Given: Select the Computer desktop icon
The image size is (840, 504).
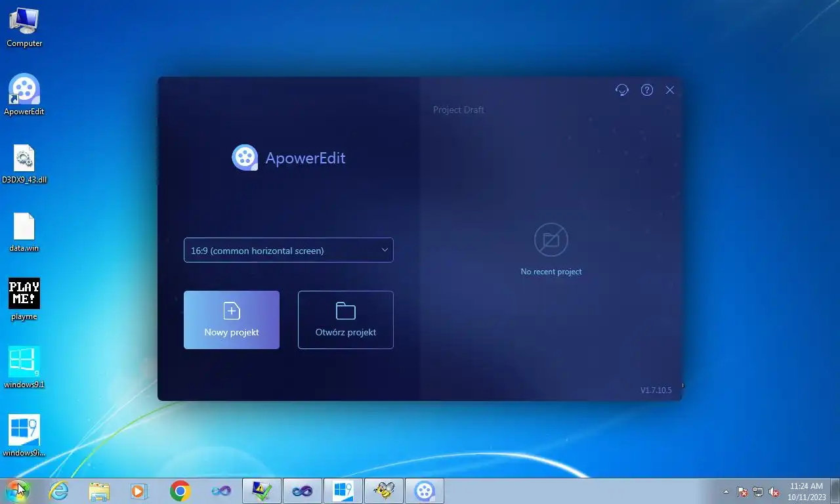Looking at the screenshot, I should click(x=24, y=28).
